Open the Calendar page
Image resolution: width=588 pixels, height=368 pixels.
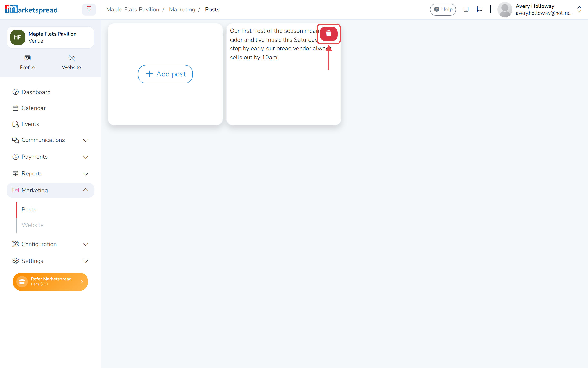(x=50, y=108)
